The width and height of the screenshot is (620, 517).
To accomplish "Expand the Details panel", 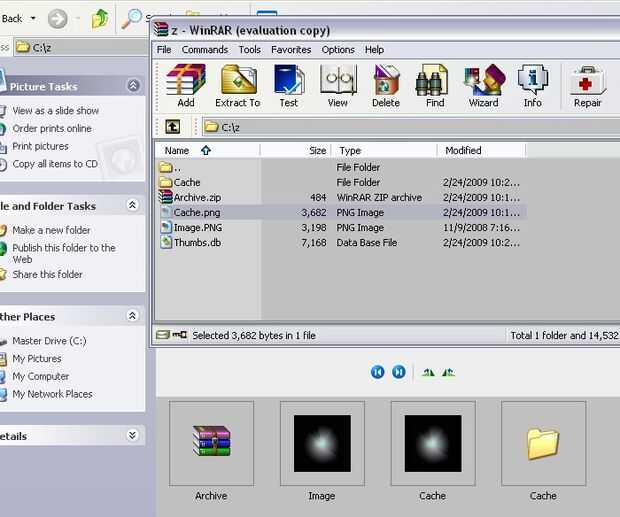I will click(132, 435).
